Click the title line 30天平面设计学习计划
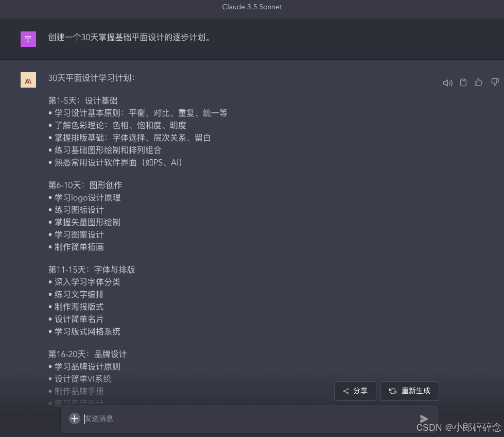This screenshot has width=504, height=437. point(92,78)
